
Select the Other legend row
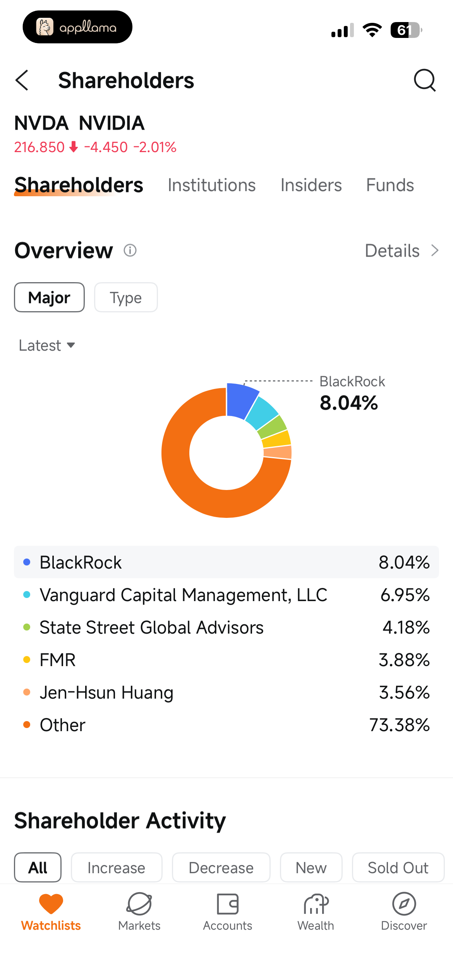226,725
